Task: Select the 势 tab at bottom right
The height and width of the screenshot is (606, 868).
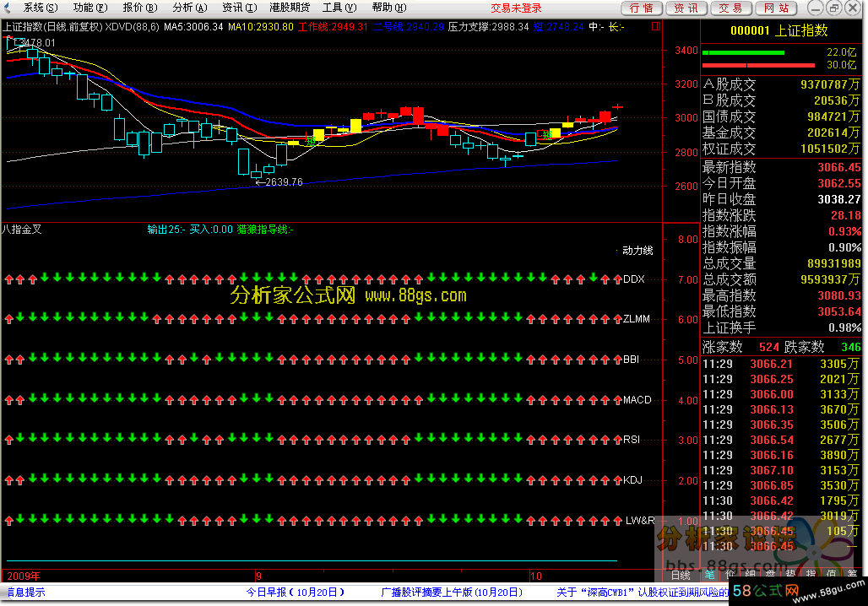Action: click(790, 575)
